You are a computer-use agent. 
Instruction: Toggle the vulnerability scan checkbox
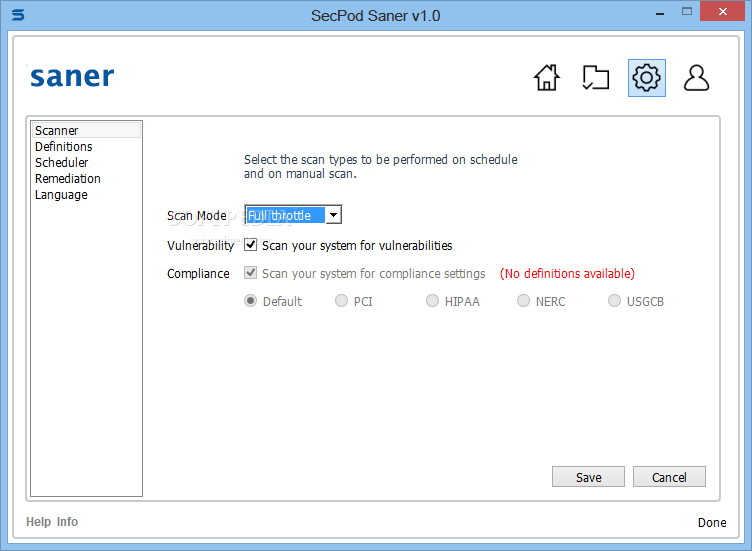pos(250,245)
